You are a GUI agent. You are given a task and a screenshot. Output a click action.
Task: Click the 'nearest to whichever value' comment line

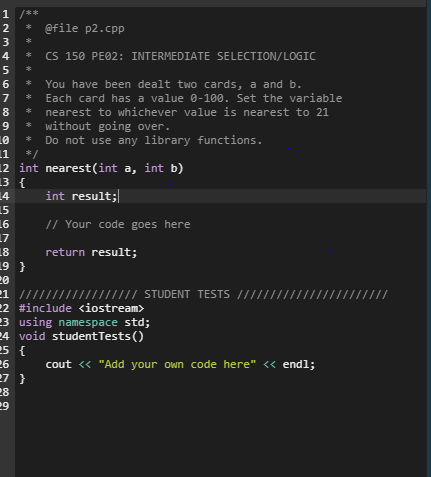[187, 112]
